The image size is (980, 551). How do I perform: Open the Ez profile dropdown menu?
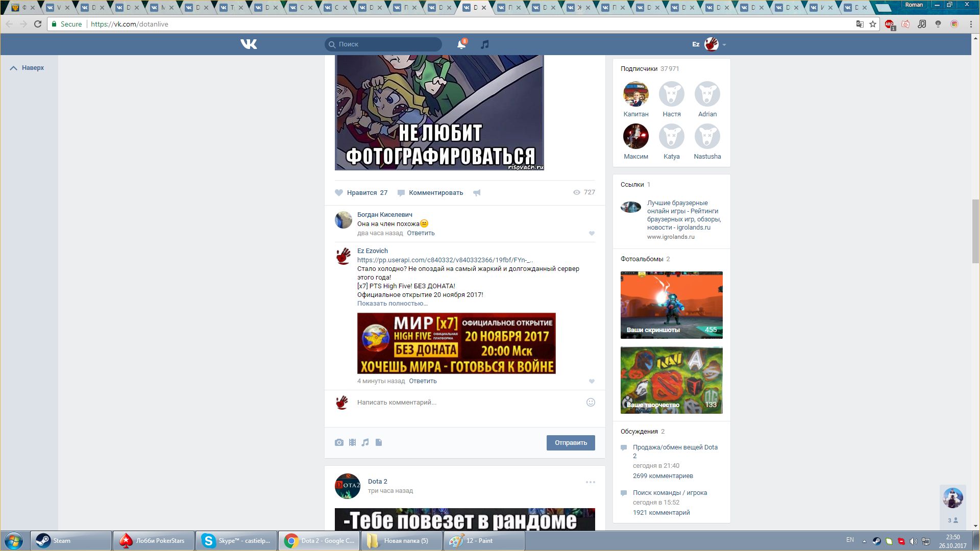(x=710, y=44)
